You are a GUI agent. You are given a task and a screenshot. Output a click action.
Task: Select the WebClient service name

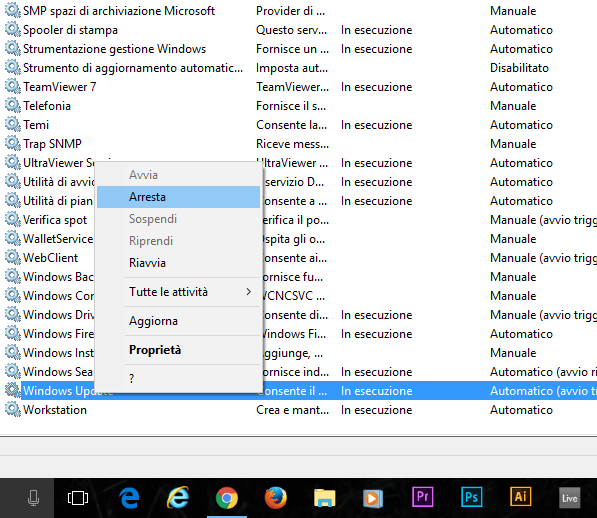click(x=50, y=258)
